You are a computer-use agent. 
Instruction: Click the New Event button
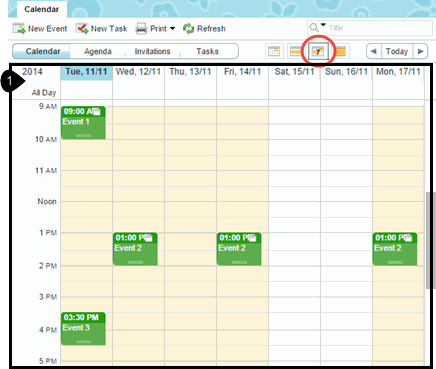coord(40,29)
